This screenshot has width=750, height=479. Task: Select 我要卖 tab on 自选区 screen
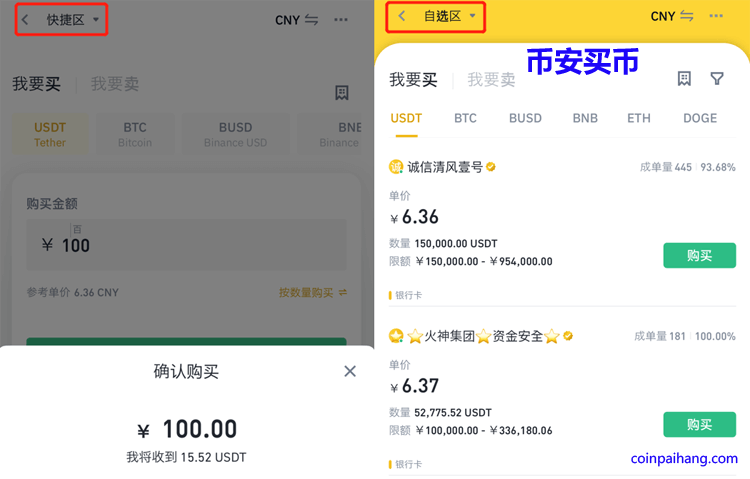point(491,79)
